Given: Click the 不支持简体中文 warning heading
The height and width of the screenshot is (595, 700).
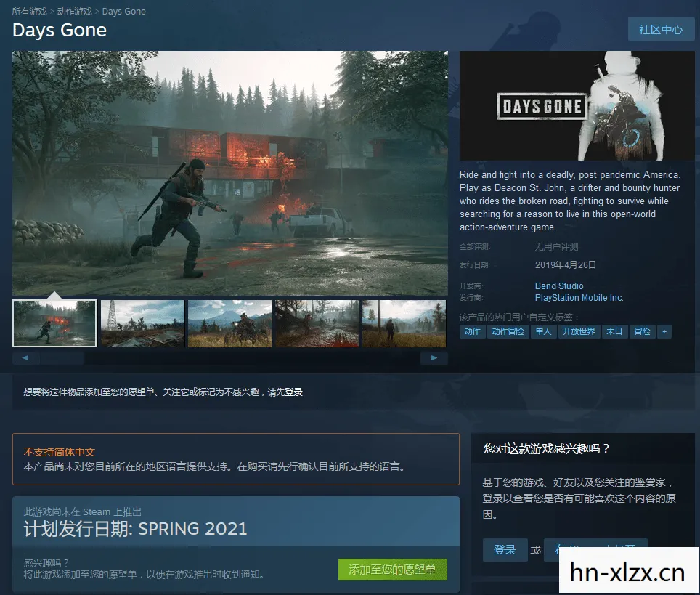Looking at the screenshot, I should [x=60, y=452].
